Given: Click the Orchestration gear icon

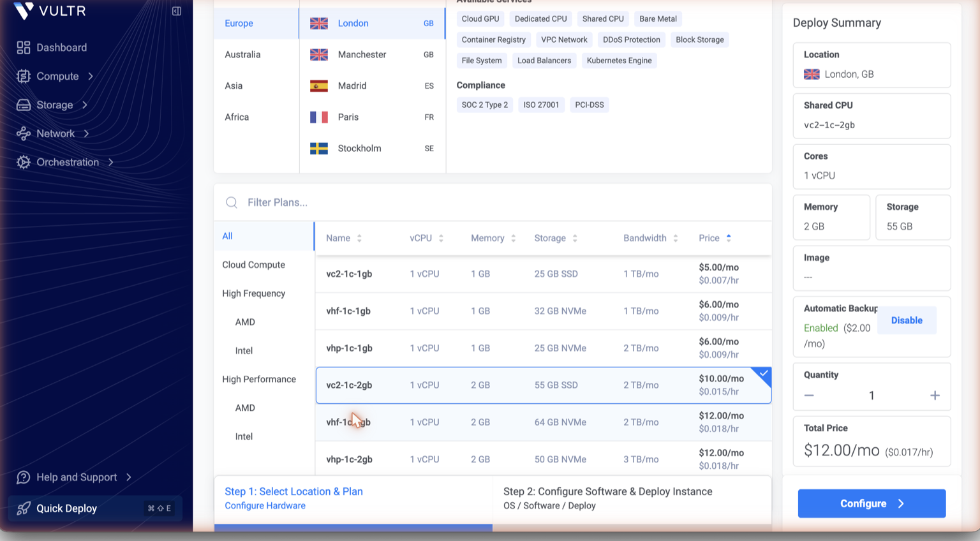Looking at the screenshot, I should (24, 162).
